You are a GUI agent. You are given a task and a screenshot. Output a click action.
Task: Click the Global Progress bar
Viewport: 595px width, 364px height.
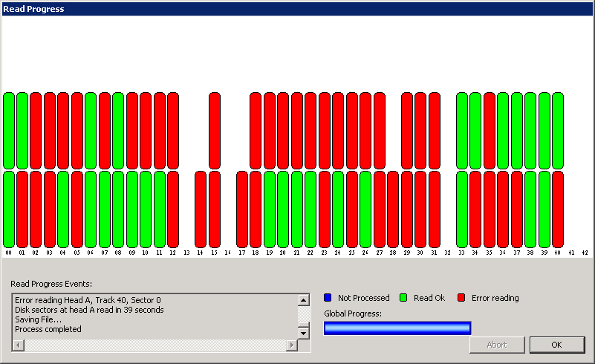point(397,328)
